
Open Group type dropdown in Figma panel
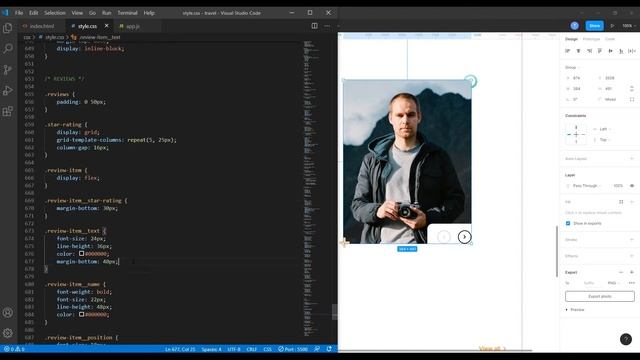point(572,67)
